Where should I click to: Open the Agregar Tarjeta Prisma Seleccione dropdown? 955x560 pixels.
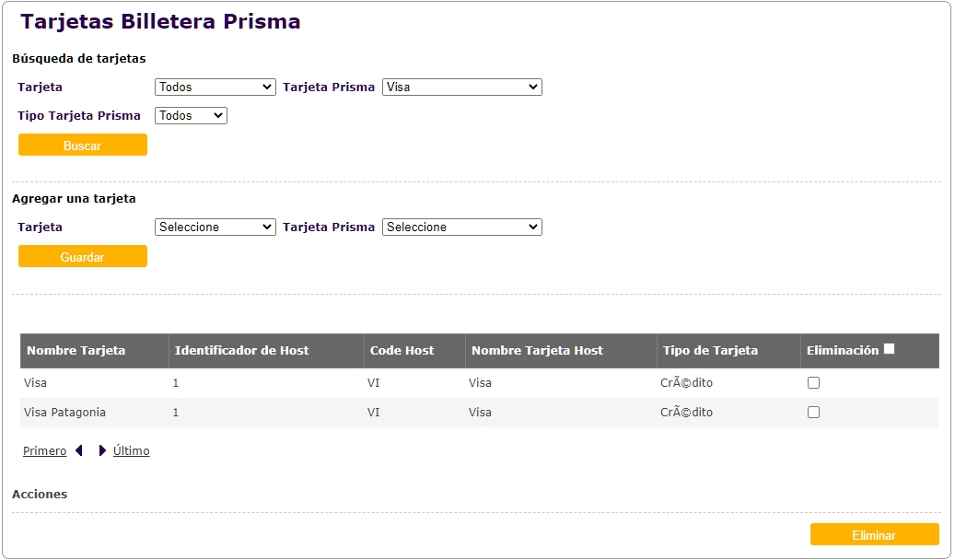461,227
